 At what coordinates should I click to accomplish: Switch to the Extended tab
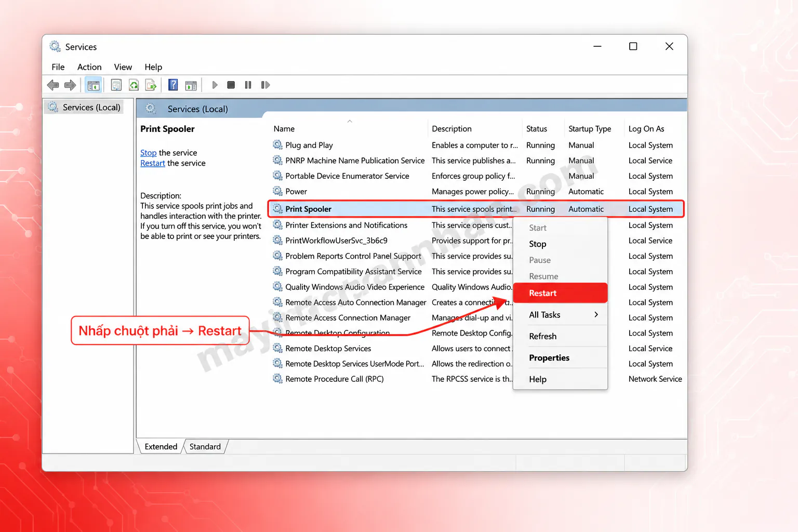(161, 447)
